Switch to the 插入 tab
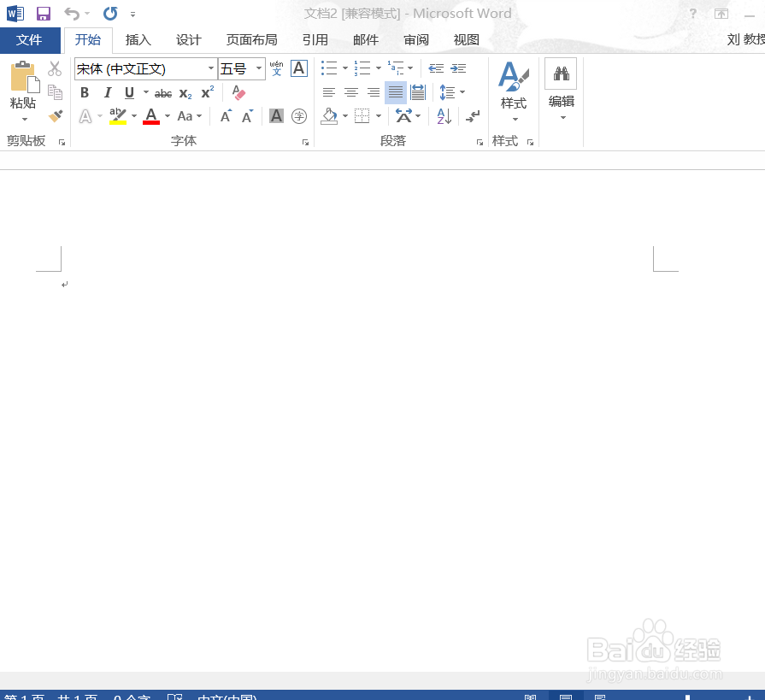Image resolution: width=765 pixels, height=700 pixels. point(138,40)
